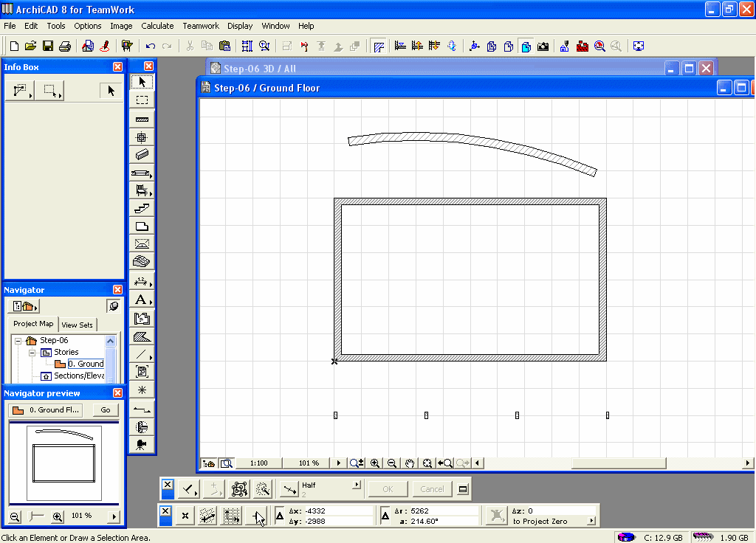This screenshot has width=756, height=543.
Task: Collapse the Step-06 project tree node
Action: 18,341
